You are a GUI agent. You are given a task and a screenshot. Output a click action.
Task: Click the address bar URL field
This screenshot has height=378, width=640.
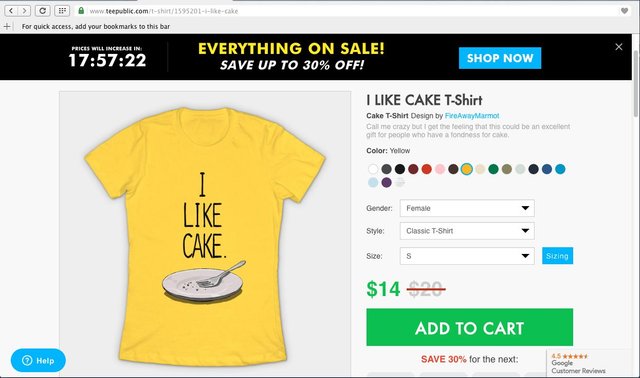[351, 11]
